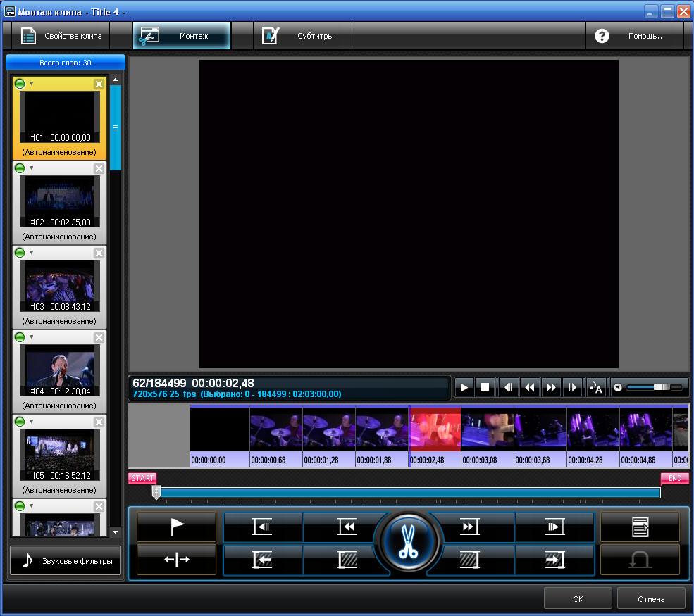Screen dimensions: 694x616
Task: Click the set selection start icon
Action: click(263, 560)
